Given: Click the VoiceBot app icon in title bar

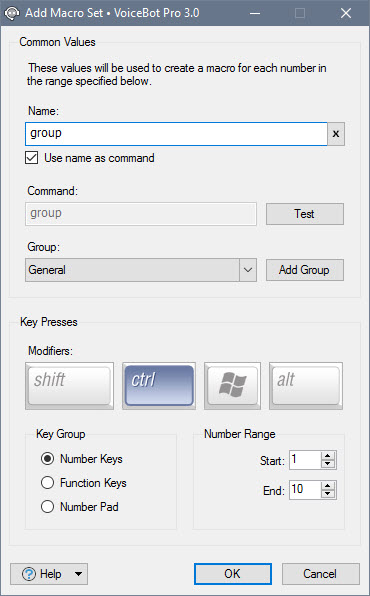Looking at the screenshot, I should click(12, 13).
